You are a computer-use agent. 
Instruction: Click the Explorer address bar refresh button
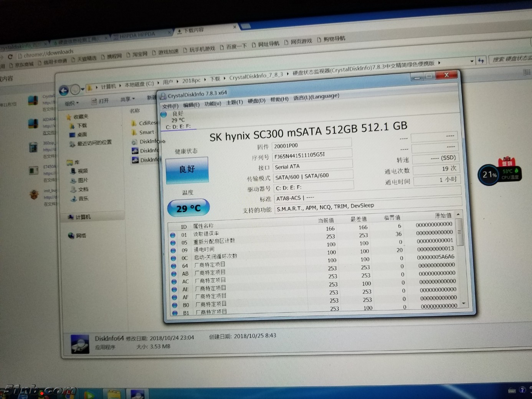click(481, 60)
